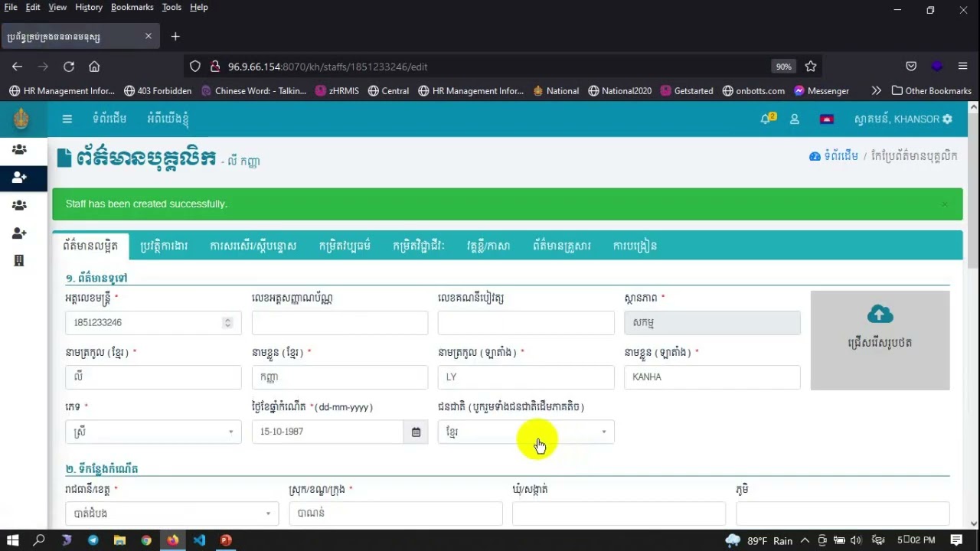Open Other Bookmarks folder

coord(932,90)
